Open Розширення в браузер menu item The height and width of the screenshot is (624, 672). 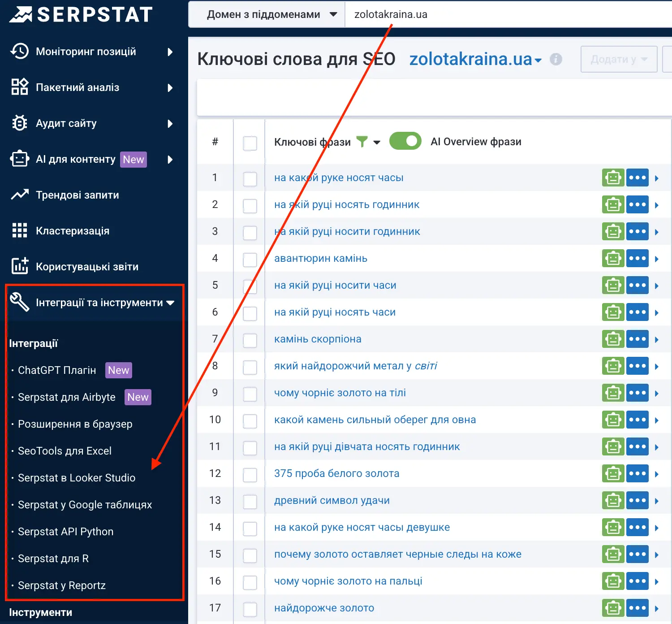75,424
